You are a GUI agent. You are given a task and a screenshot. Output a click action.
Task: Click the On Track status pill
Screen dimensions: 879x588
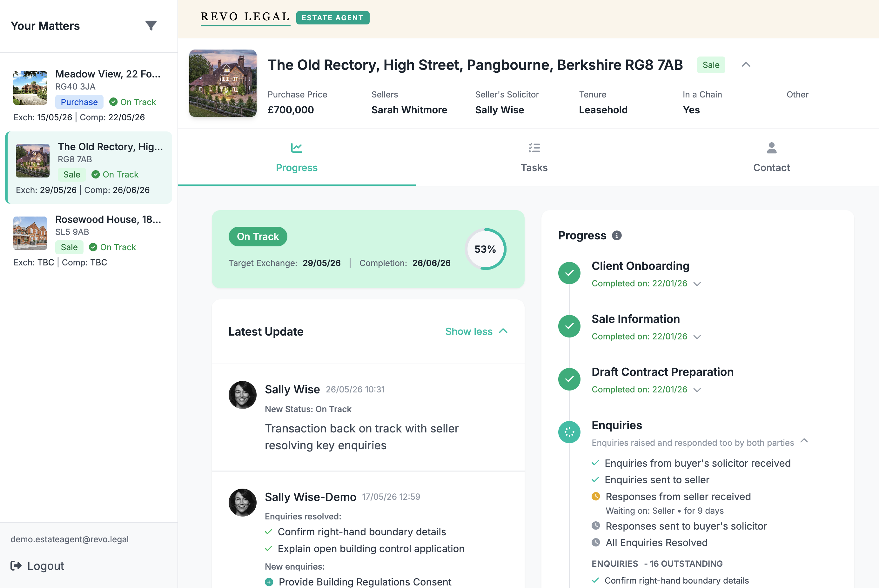coord(258,237)
